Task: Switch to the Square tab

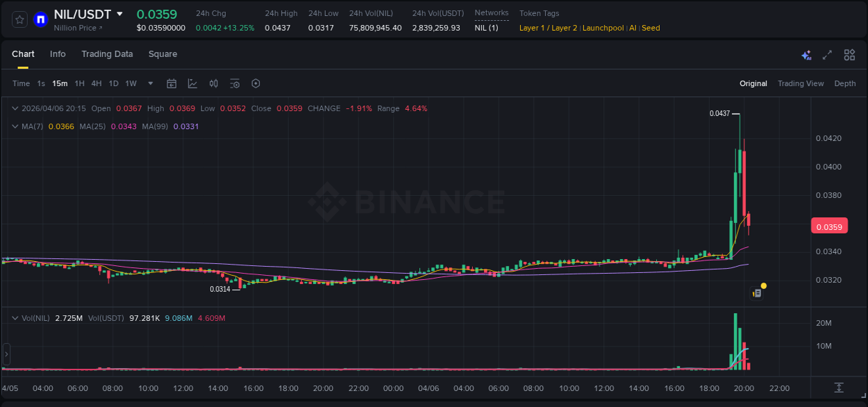Action: pyautogui.click(x=162, y=54)
